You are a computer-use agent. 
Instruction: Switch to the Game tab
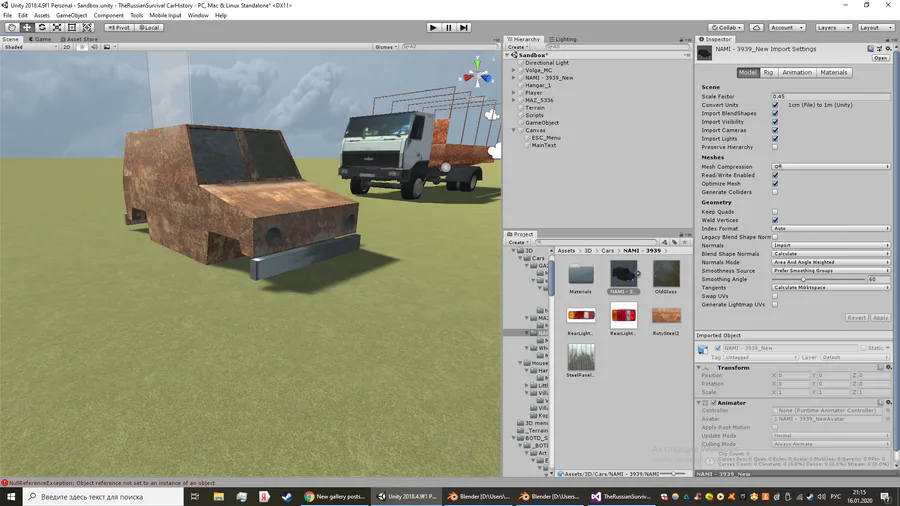coord(40,39)
